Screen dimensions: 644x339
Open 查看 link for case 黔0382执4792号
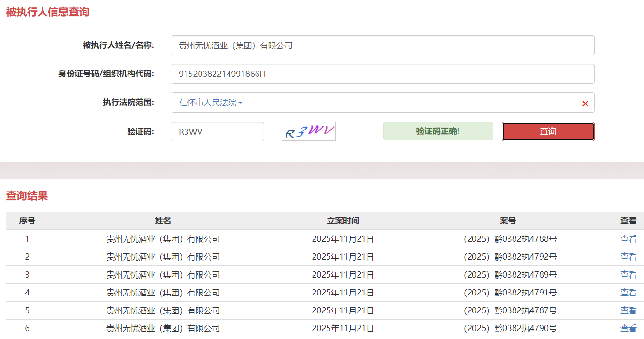628,257
